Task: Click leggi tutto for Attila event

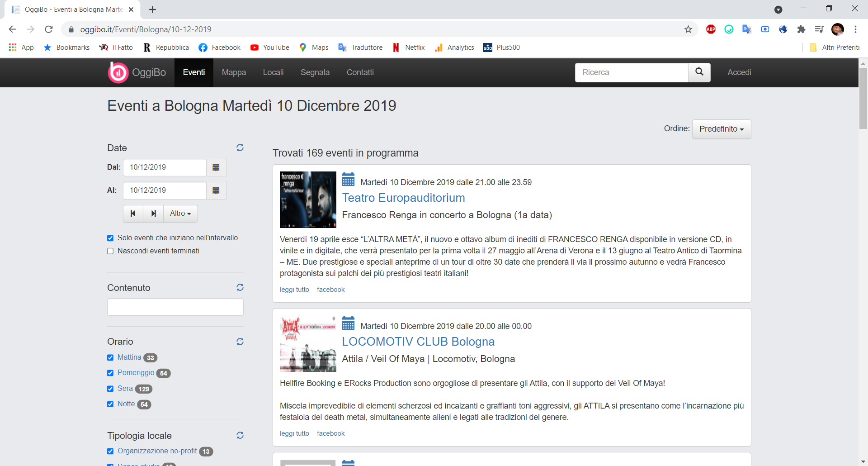Action: click(x=294, y=433)
